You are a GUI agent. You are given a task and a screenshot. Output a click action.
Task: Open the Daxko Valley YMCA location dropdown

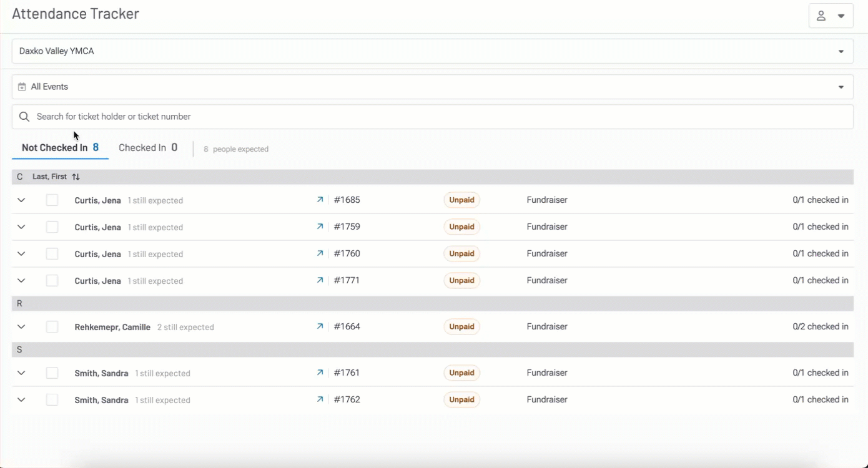coord(432,51)
